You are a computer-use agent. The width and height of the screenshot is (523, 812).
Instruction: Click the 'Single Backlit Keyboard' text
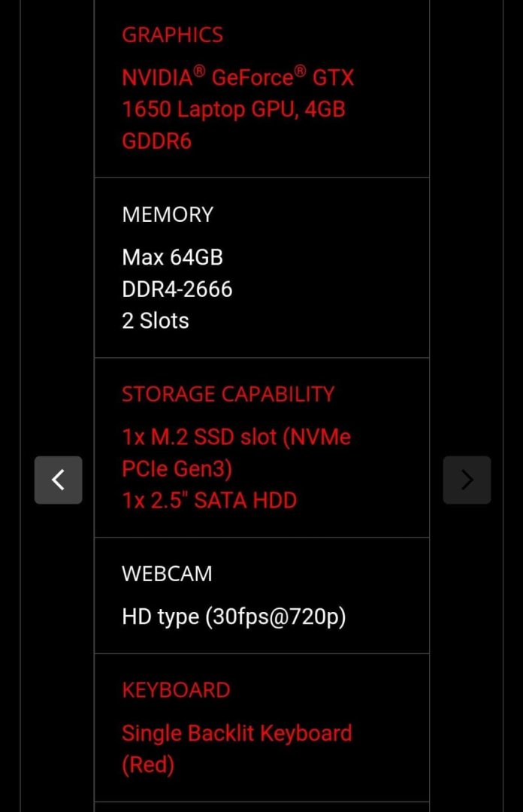237,733
